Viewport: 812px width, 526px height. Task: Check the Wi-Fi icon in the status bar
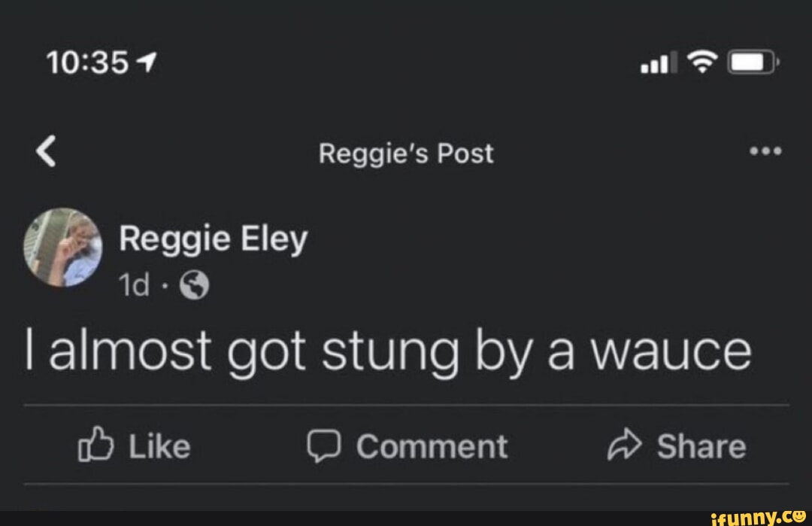tap(703, 62)
